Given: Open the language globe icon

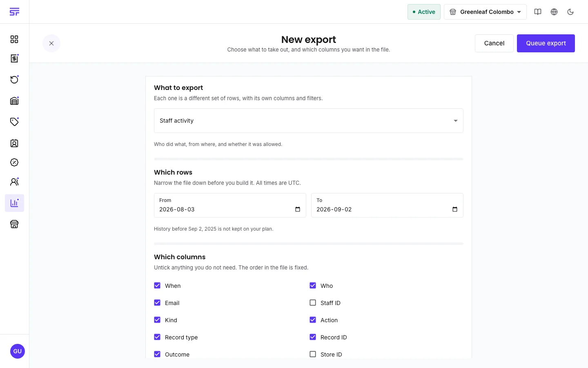Looking at the screenshot, I should 554,12.
